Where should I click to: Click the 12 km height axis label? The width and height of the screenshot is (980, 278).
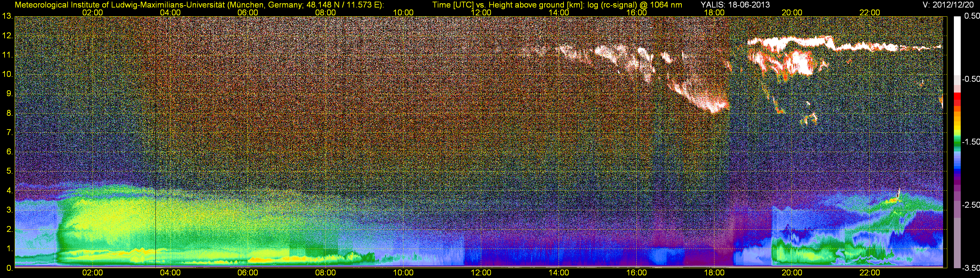tap(7, 36)
